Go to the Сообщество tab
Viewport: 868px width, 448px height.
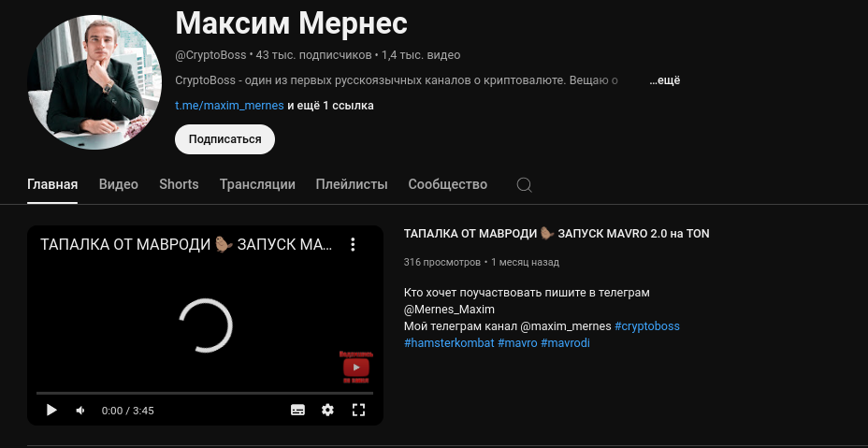[x=448, y=184]
